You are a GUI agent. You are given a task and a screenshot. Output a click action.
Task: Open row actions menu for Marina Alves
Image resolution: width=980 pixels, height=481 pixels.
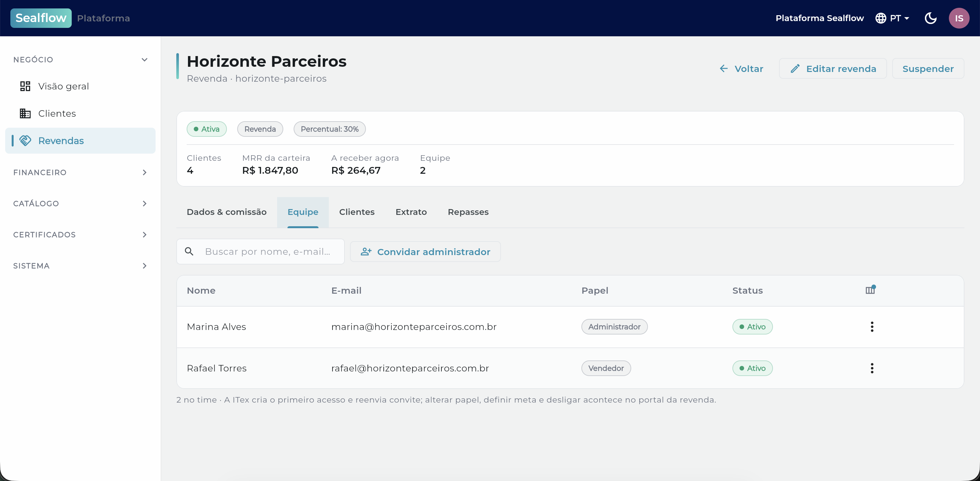872,326
